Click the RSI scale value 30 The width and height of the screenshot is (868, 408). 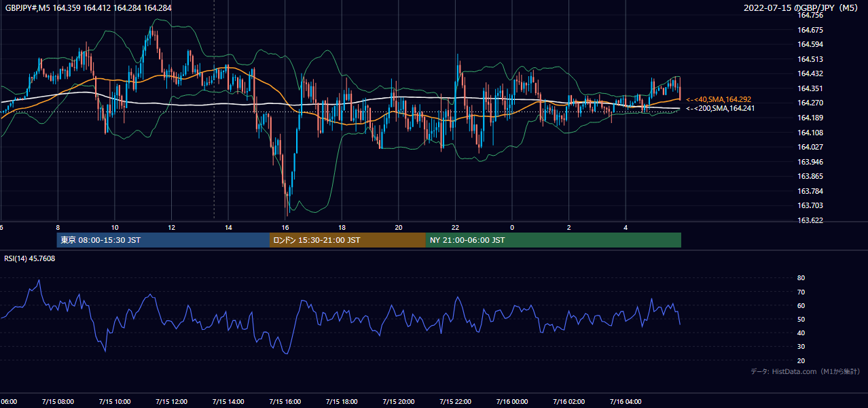[x=801, y=347]
